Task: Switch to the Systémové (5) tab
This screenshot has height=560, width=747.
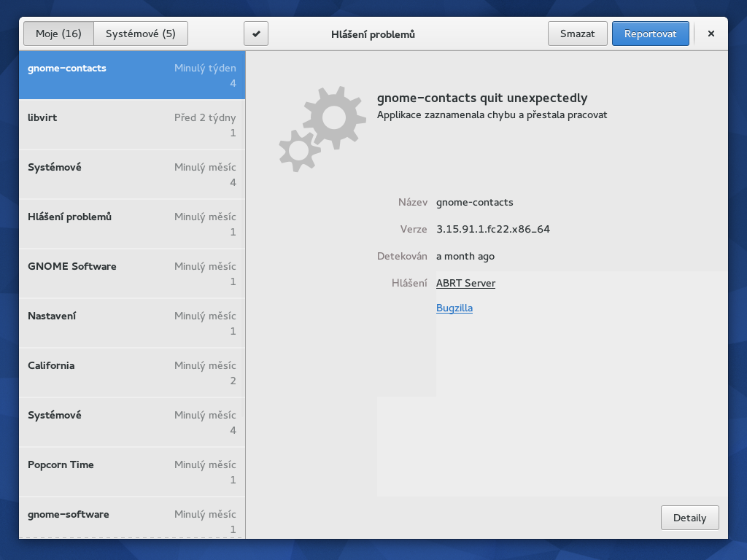Action: (x=141, y=34)
